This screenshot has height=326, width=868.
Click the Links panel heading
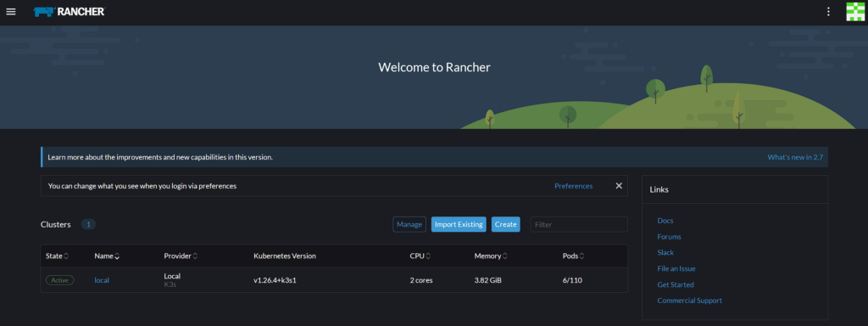659,189
